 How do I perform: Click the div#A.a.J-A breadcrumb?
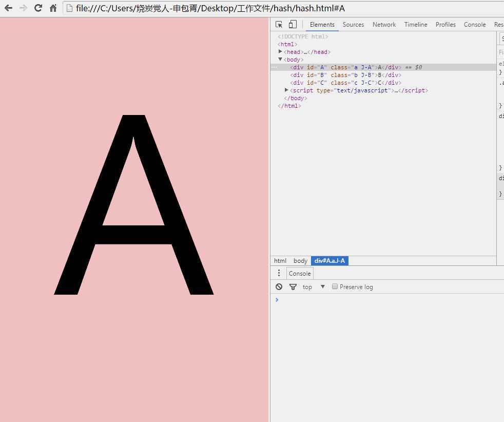[x=329, y=261]
